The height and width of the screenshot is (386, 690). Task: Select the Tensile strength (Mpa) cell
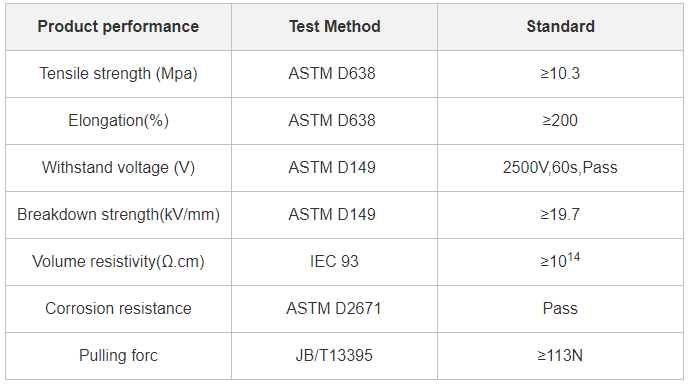(118, 74)
